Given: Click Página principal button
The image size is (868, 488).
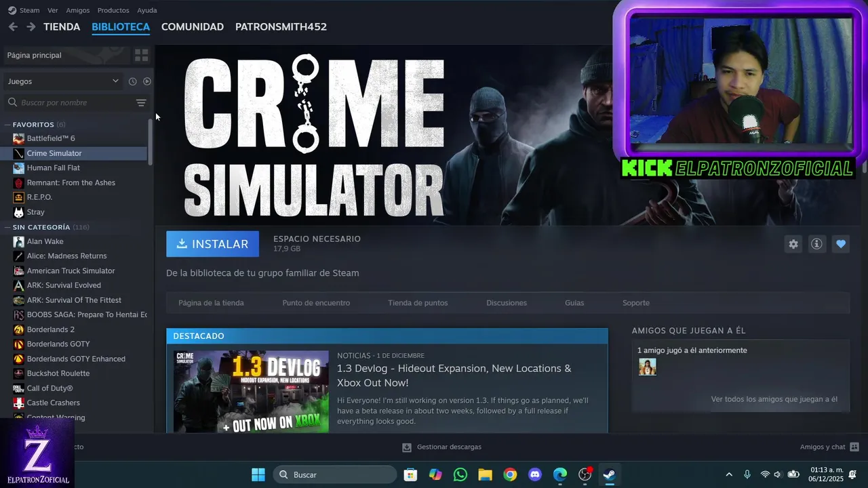Looking at the screenshot, I should click(66, 55).
